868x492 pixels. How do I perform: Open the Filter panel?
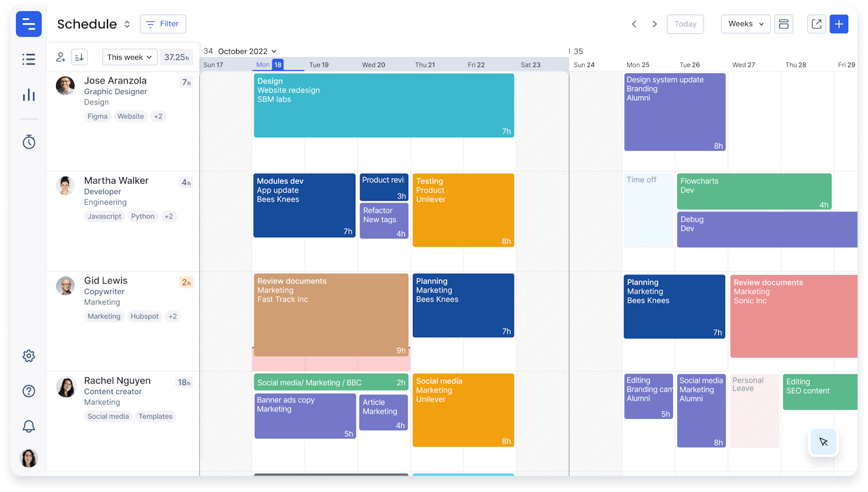pos(163,24)
